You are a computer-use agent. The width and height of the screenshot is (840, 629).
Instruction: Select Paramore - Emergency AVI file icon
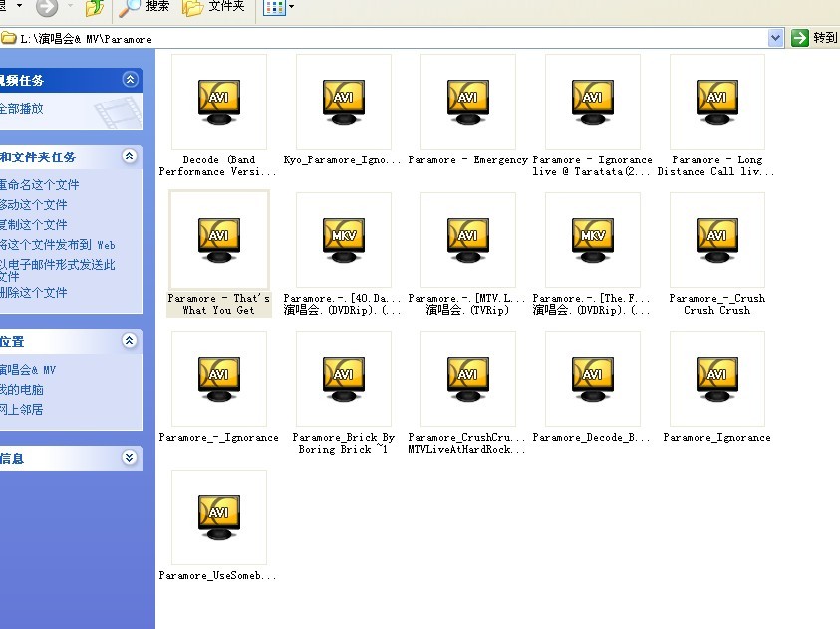[468, 102]
